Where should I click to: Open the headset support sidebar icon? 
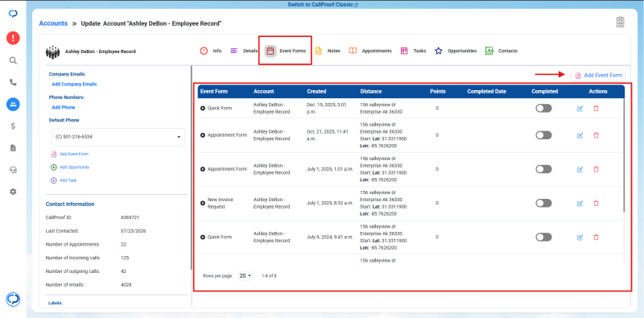[x=13, y=170]
